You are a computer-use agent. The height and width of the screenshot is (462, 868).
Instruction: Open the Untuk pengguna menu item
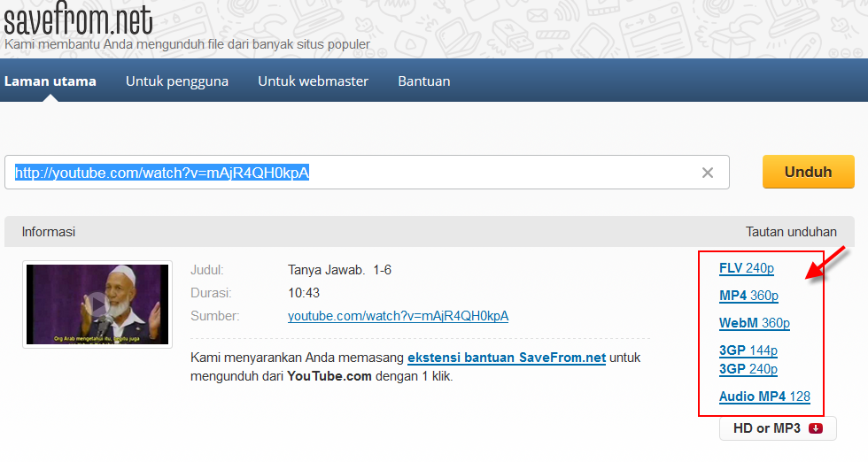coord(177,81)
